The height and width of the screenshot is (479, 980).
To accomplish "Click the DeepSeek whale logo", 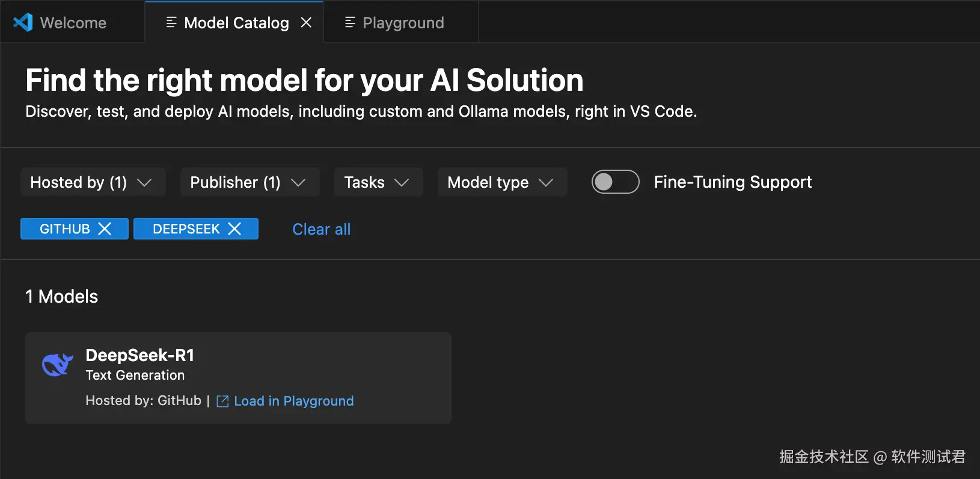I will click(58, 365).
